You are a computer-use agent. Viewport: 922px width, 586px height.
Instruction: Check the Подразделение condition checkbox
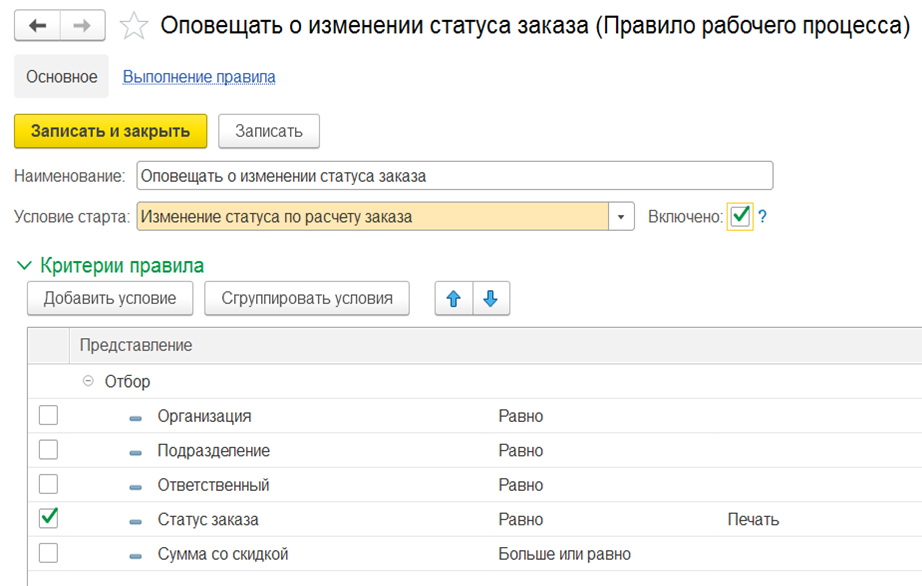coord(48,450)
